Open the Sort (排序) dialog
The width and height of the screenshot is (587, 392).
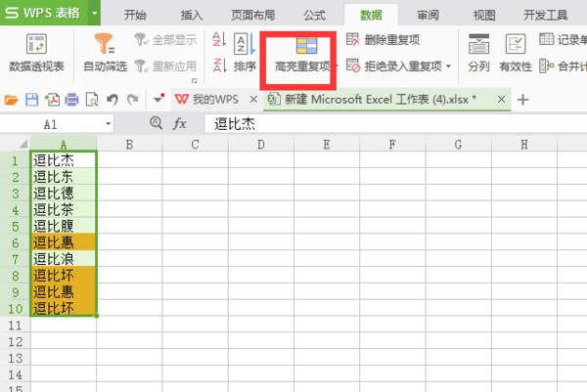pyautogui.click(x=245, y=53)
